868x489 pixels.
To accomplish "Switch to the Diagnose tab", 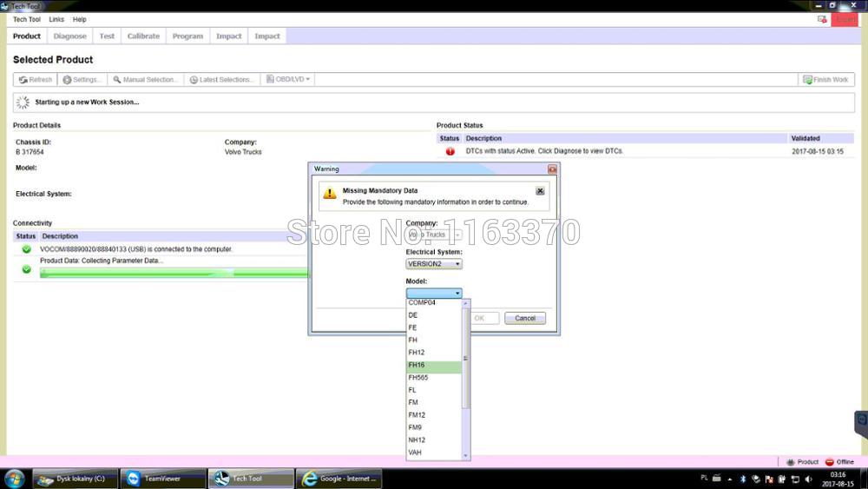I will (69, 36).
